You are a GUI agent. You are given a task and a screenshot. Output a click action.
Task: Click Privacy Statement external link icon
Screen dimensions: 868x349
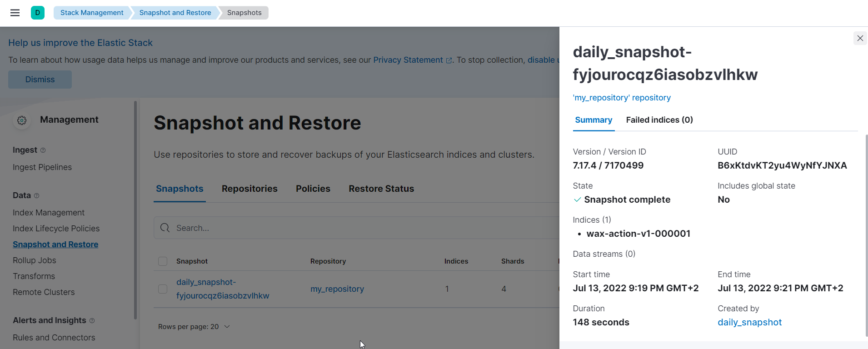(449, 60)
